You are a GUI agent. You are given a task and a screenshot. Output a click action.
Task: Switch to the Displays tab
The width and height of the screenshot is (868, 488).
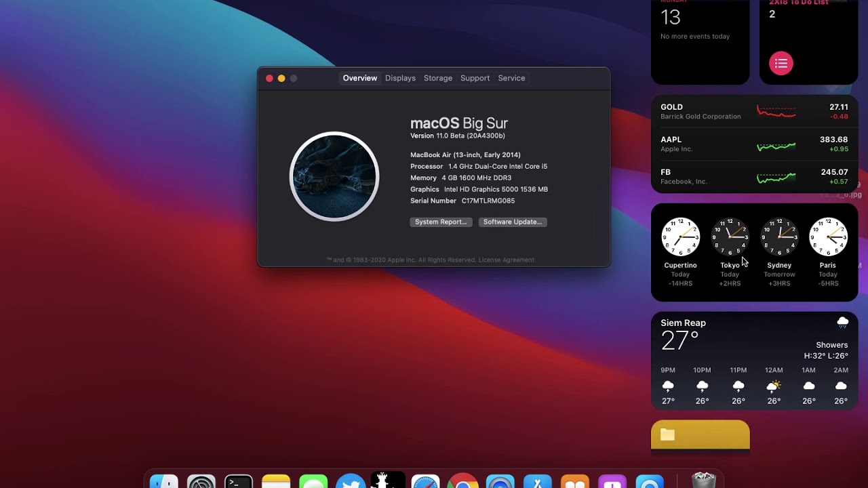click(400, 78)
